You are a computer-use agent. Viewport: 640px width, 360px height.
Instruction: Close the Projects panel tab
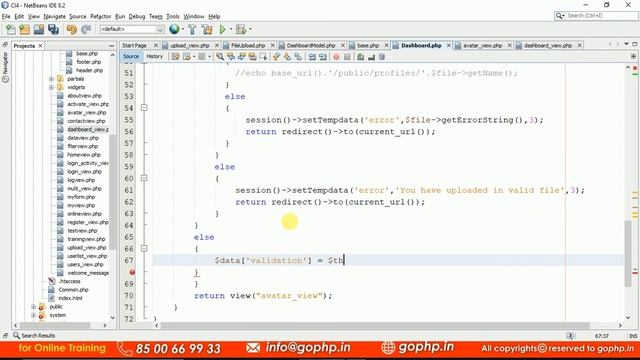40,46
